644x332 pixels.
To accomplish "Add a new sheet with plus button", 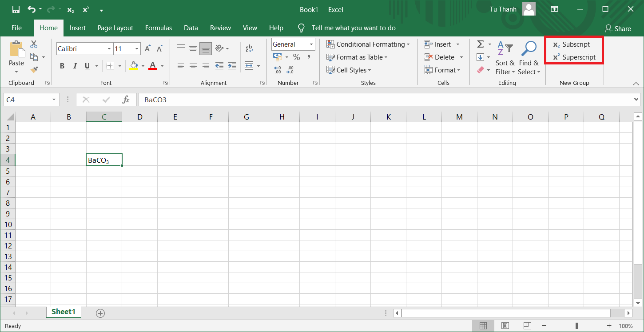I will click(x=100, y=313).
